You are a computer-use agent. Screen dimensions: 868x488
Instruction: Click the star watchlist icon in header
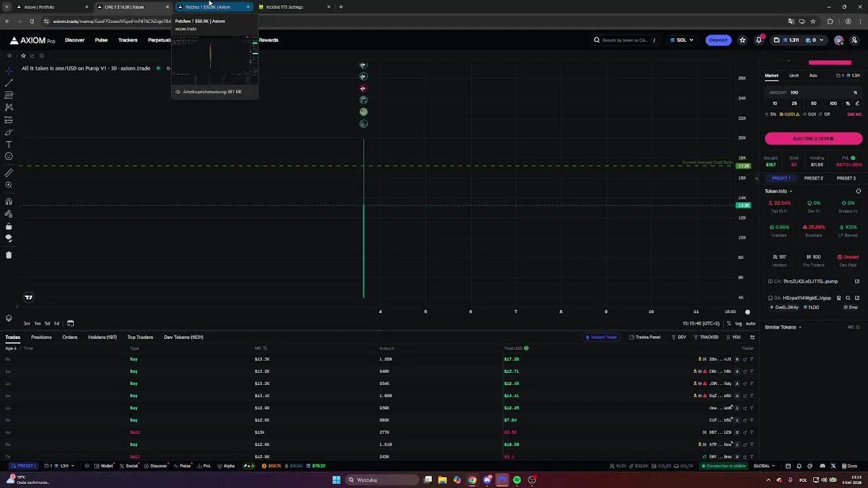[x=743, y=40]
